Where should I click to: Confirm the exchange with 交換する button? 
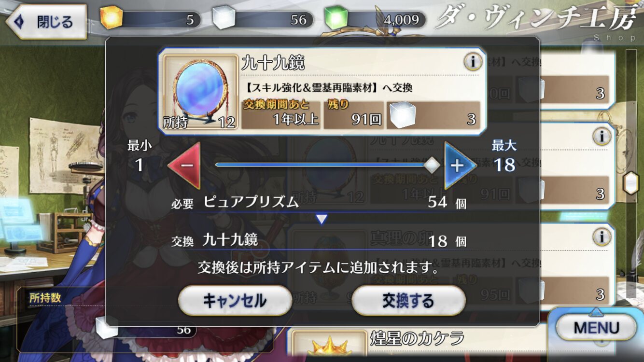408,301
